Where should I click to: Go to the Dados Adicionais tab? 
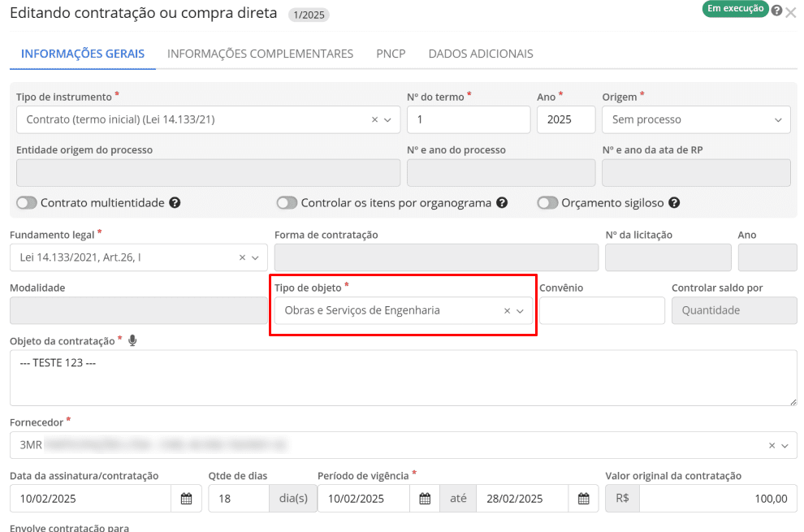(481, 54)
